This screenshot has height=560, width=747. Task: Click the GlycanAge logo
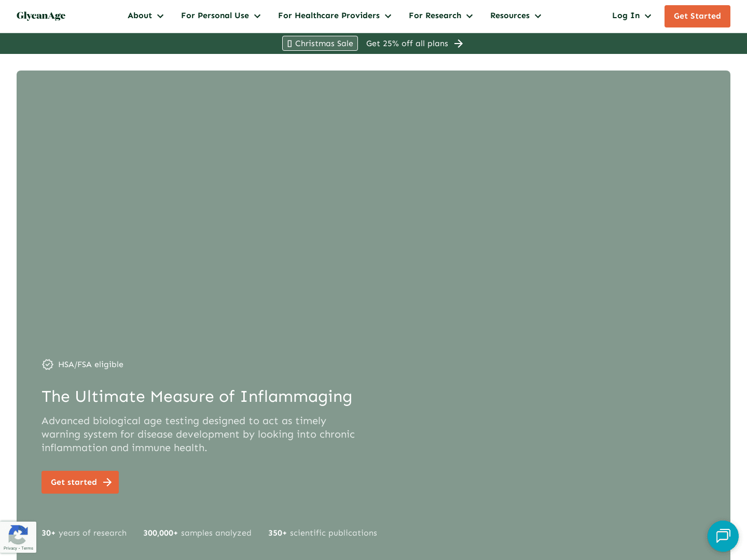(41, 16)
